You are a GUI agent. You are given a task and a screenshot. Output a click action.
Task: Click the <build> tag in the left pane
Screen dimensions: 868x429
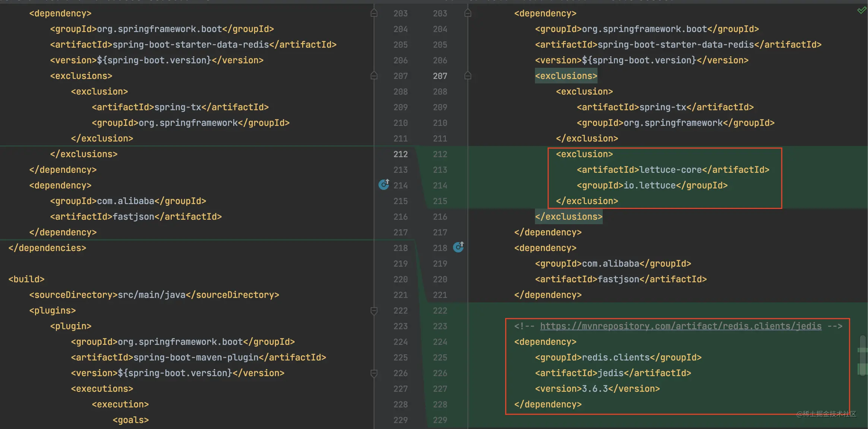[x=26, y=279]
